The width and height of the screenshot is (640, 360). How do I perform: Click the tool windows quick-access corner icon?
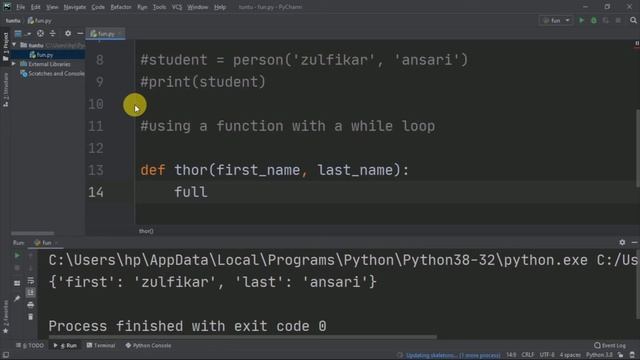click(x=6, y=355)
